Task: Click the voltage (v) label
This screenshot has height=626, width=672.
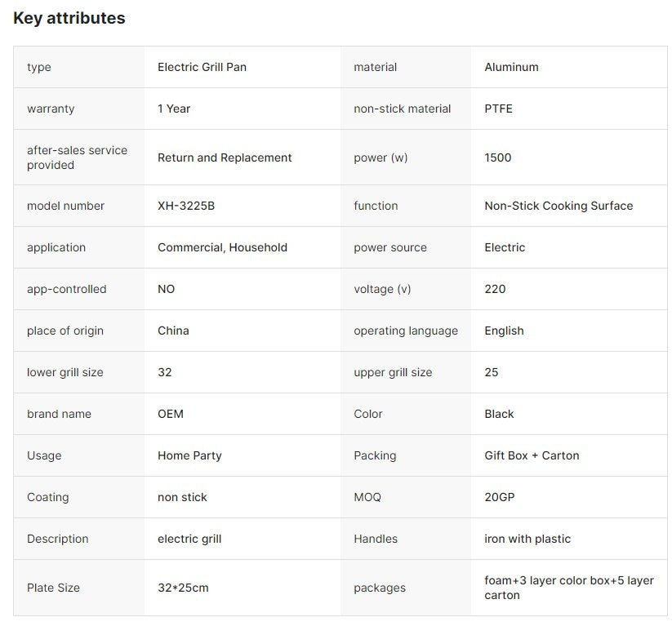Action: [x=382, y=289]
